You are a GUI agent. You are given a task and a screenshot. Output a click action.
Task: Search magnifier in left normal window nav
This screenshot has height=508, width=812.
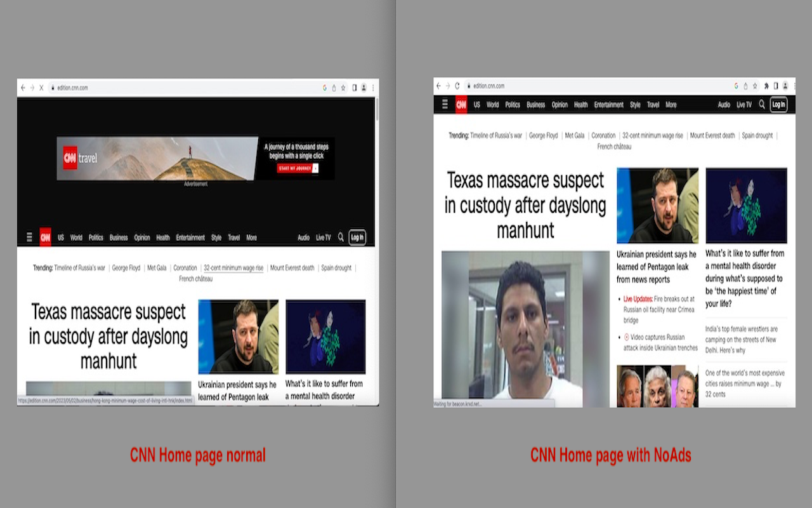pos(341,237)
